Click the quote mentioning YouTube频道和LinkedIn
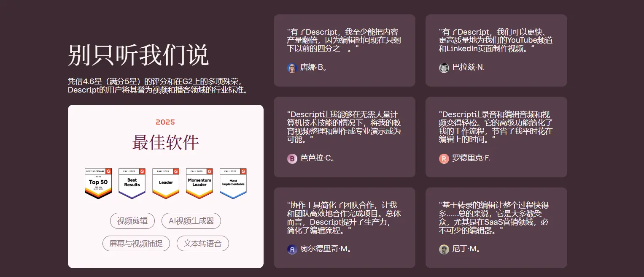The height and width of the screenshot is (277, 644). click(496, 41)
